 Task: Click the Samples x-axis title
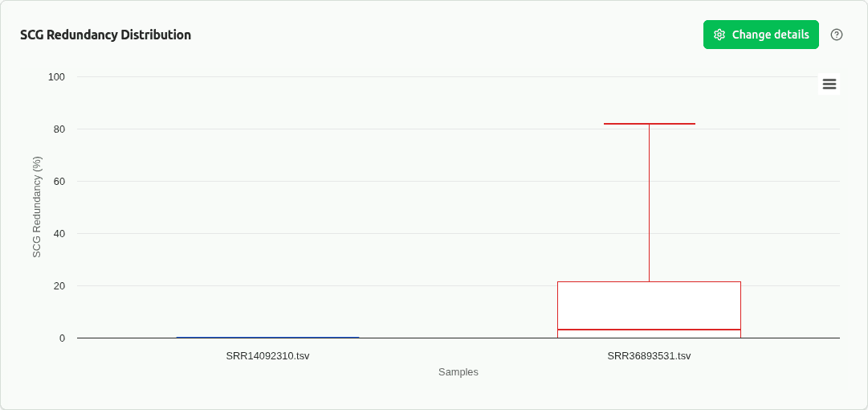(458, 372)
